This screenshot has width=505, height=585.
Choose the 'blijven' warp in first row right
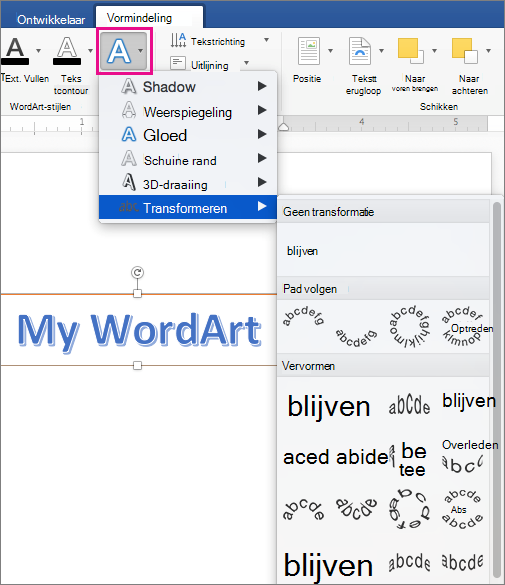pos(469,401)
